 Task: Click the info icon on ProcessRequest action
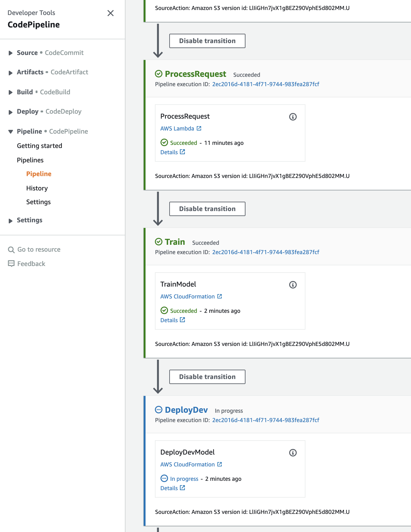click(293, 117)
